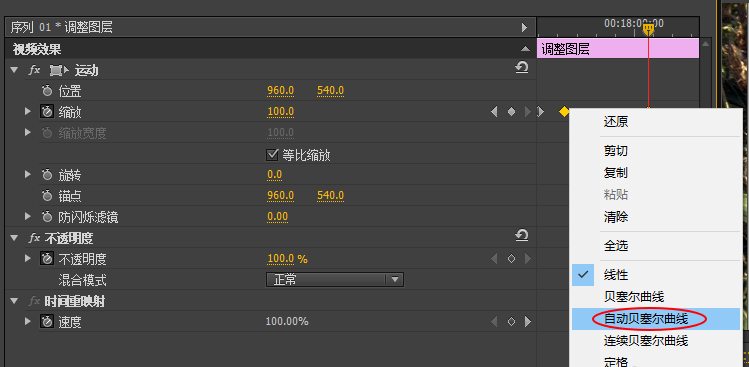Collapse the 视频效果 section triangle

[525, 49]
